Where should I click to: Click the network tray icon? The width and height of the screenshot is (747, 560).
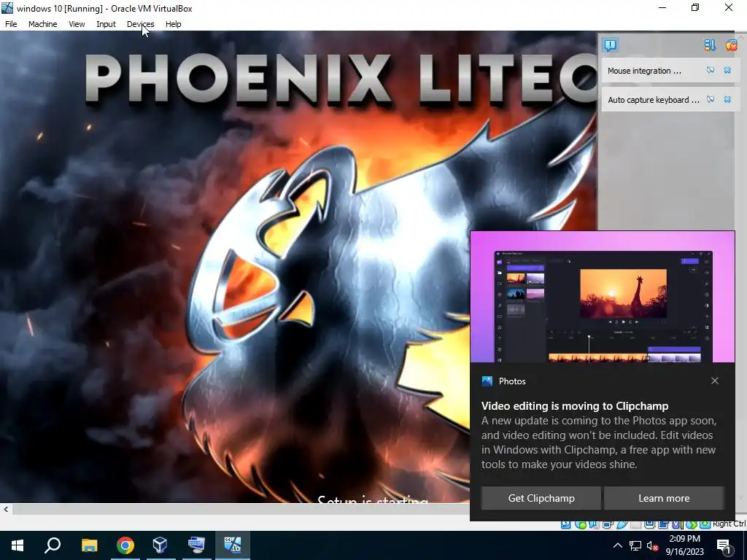click(x=635, y=545)
